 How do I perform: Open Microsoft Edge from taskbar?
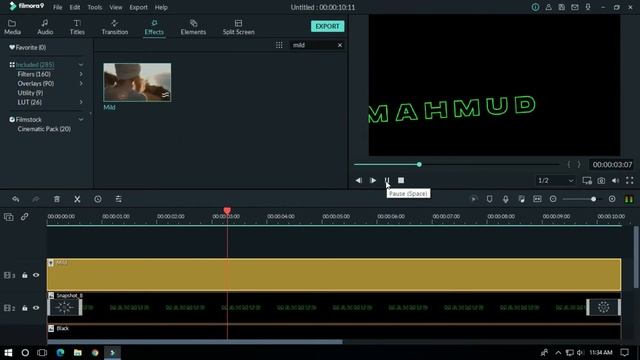(x=60, y=353)
